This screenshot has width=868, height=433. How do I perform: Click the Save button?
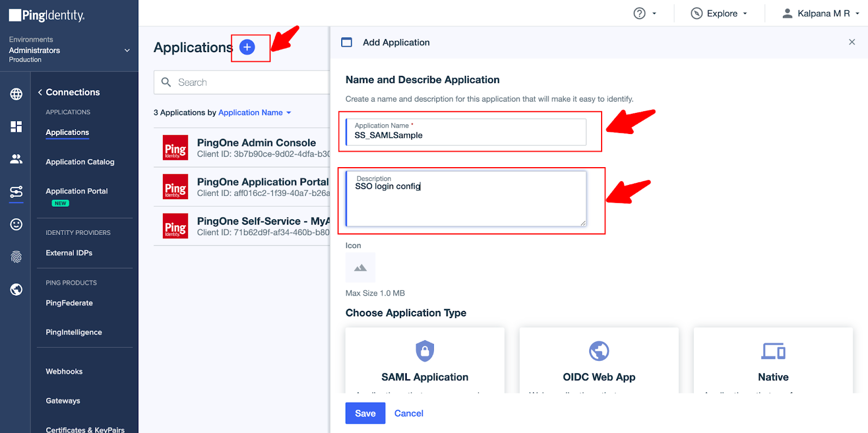pos(365,413)
